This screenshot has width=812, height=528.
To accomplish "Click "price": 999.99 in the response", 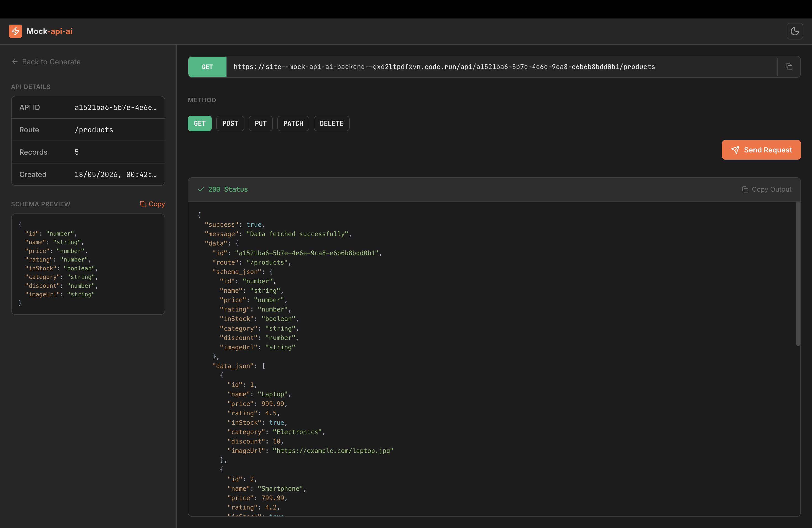I will pos(257,404).
